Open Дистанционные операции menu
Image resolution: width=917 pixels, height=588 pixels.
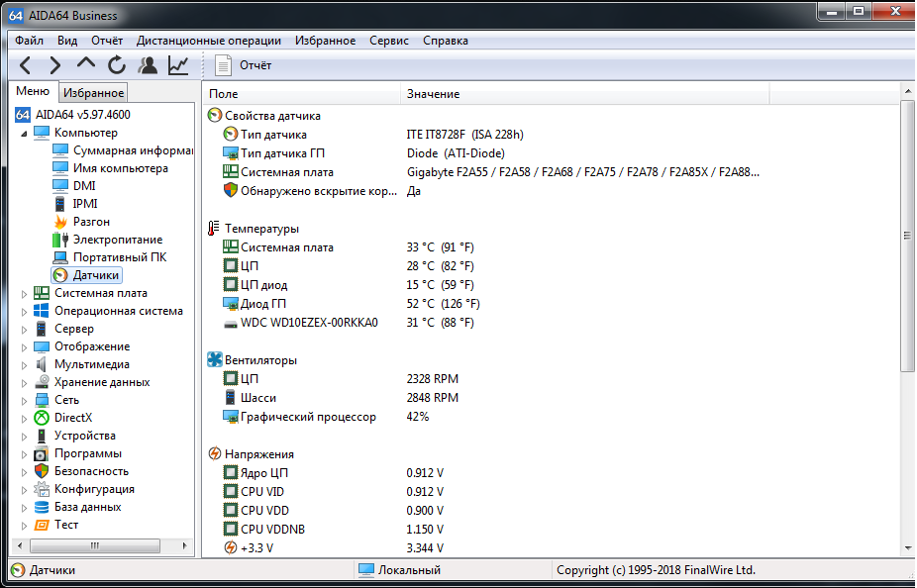tap(209, 41)
